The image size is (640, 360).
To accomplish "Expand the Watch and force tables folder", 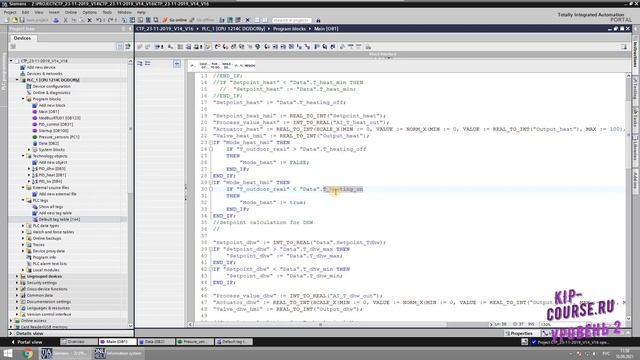I will (x=23, y=232).
